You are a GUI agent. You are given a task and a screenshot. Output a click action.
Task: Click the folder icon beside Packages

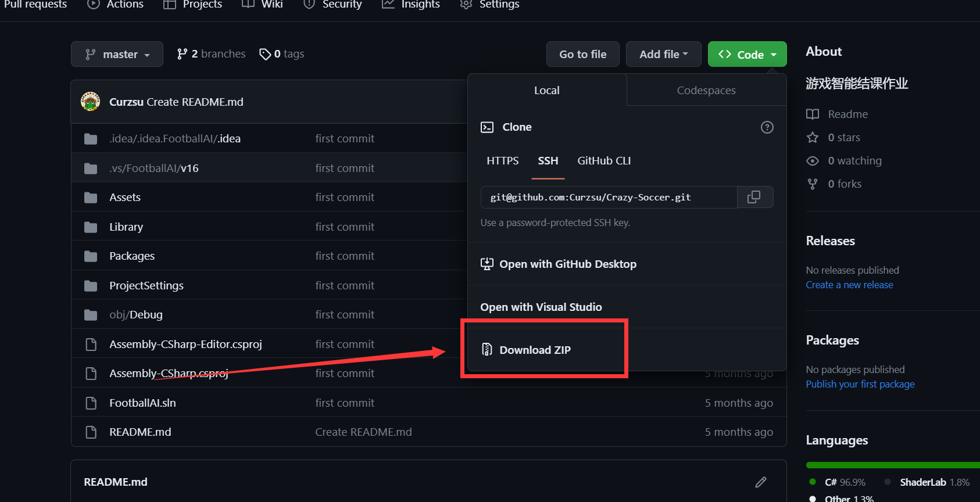point(91,256)
